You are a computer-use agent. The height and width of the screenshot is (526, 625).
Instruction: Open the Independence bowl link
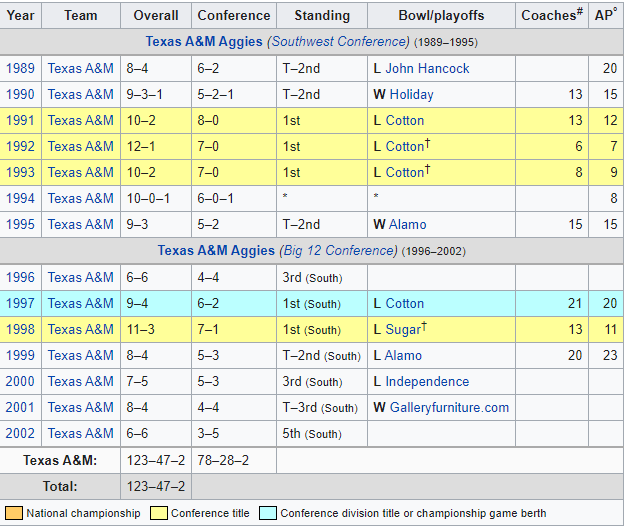tap(427, 381)
